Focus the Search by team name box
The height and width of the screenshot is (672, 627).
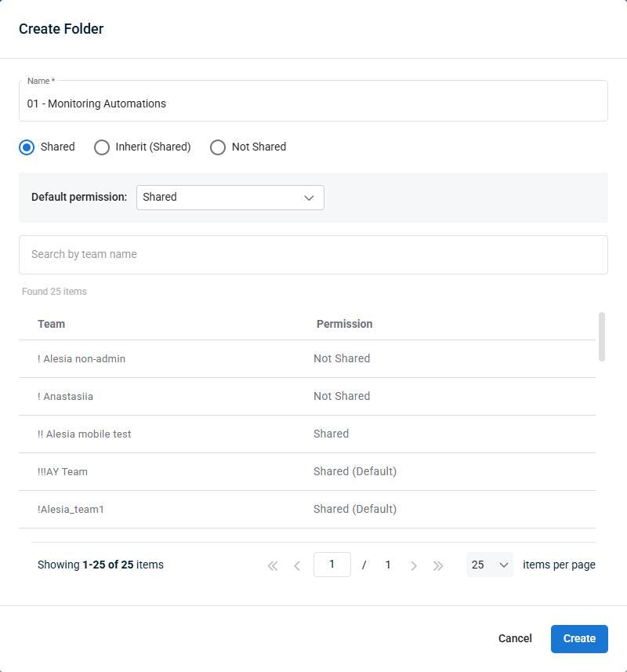(313, 255)
